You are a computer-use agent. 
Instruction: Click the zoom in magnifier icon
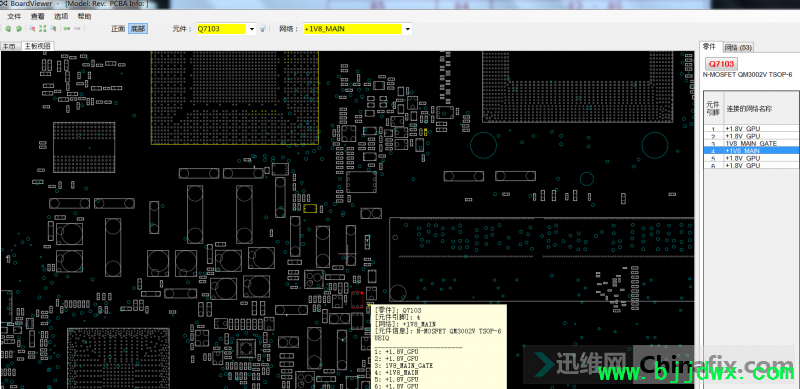pyautogui.click(x=53, y=29)
